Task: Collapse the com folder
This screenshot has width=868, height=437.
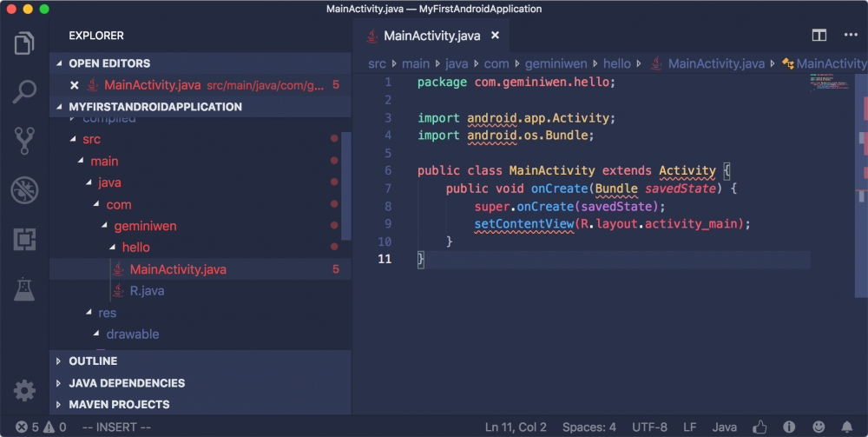Action: pos(97,204)
